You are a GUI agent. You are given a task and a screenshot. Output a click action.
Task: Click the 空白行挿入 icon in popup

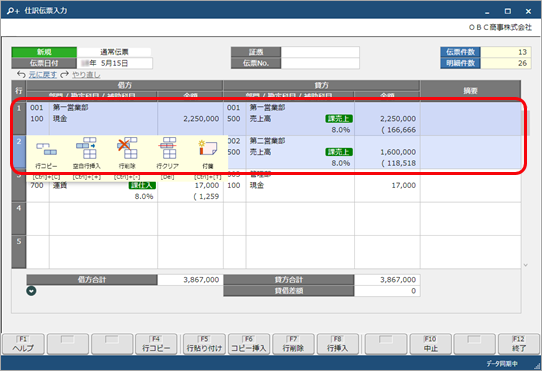point(86,148)
